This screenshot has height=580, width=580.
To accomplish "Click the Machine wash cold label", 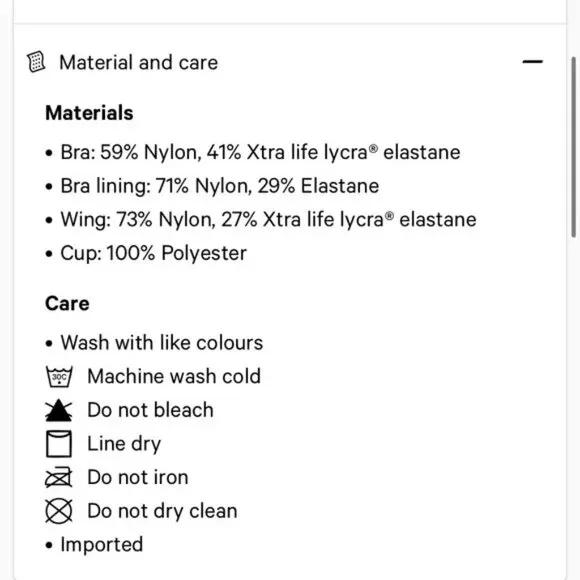I will (174, 377).
